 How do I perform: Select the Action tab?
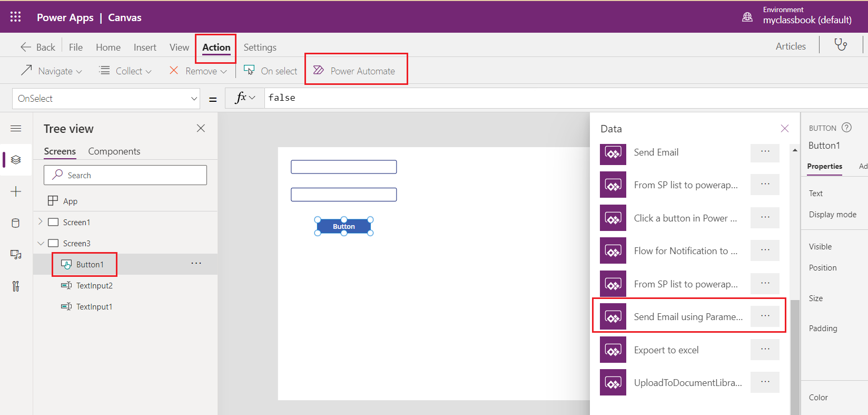[x=216, y=47]
